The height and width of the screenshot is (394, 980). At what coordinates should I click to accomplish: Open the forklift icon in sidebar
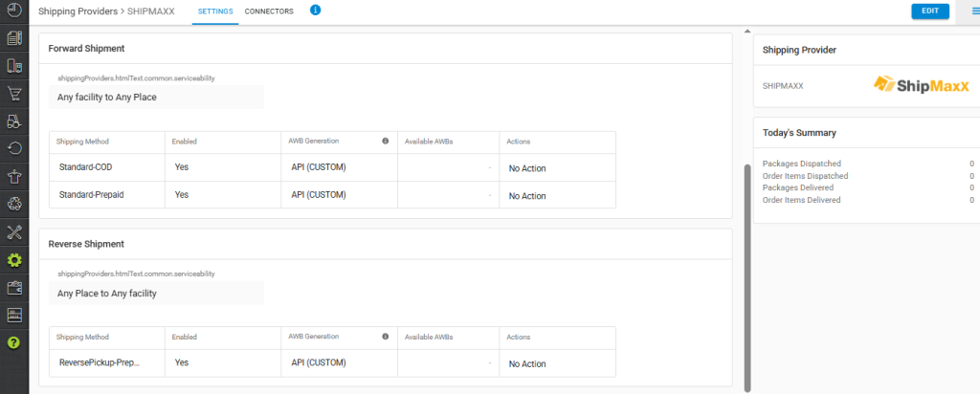coord(14,121)
